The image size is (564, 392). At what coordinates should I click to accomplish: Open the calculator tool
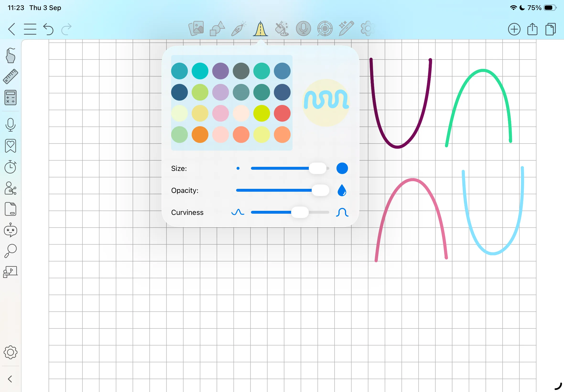click(10, 98)
